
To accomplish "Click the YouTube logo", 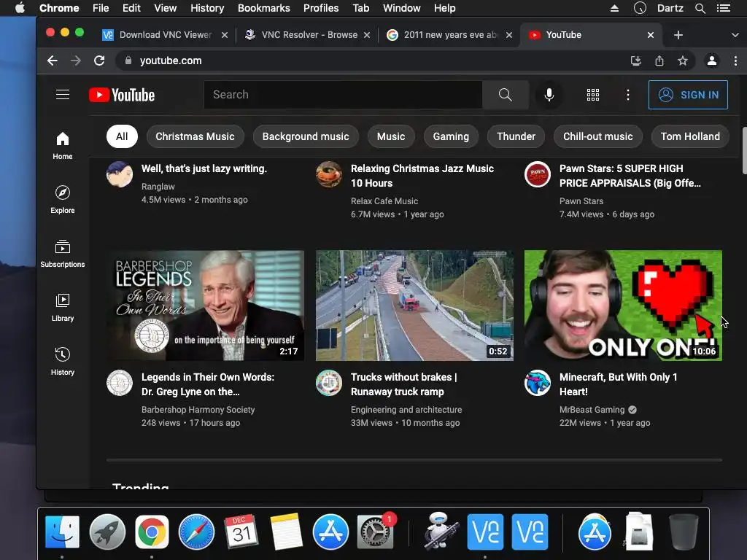I will coord(122,95).
